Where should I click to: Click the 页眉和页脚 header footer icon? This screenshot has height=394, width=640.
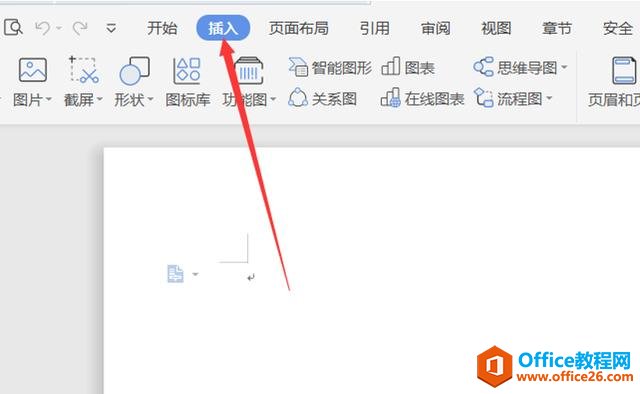tap(624, 70)
